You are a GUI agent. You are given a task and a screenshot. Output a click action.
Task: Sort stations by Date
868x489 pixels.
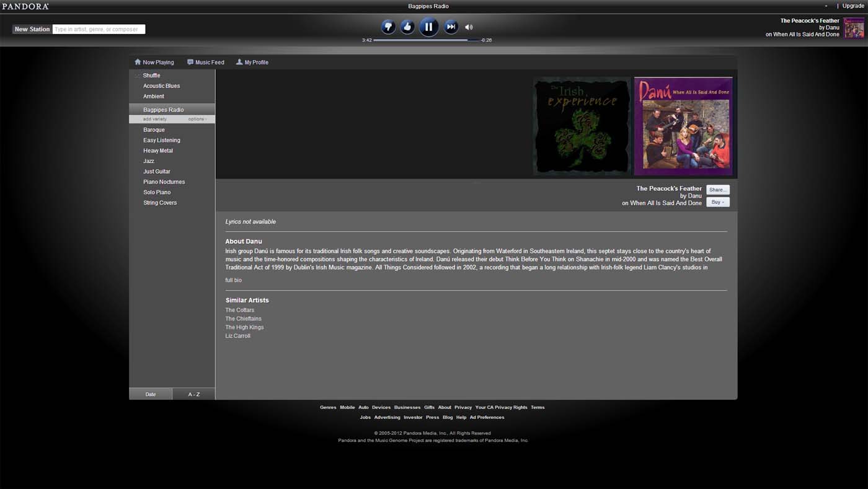click(x=151, y=394)
